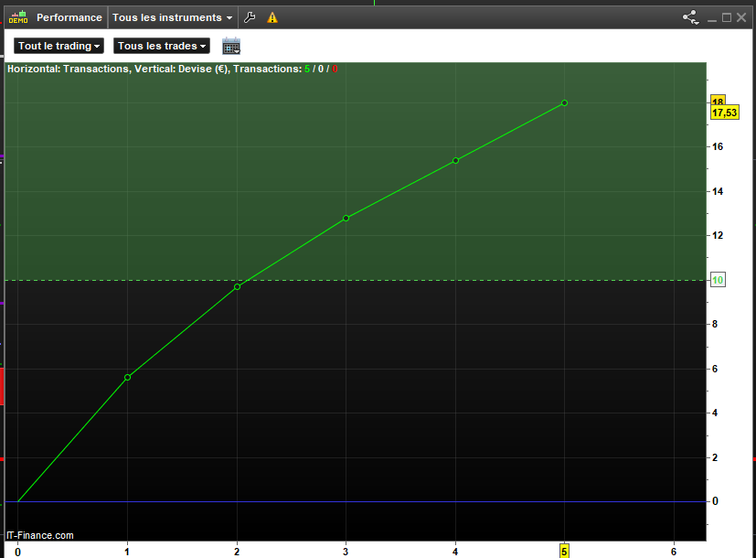
Task: Click the Performance window title
Action: [x=69, y=17]
